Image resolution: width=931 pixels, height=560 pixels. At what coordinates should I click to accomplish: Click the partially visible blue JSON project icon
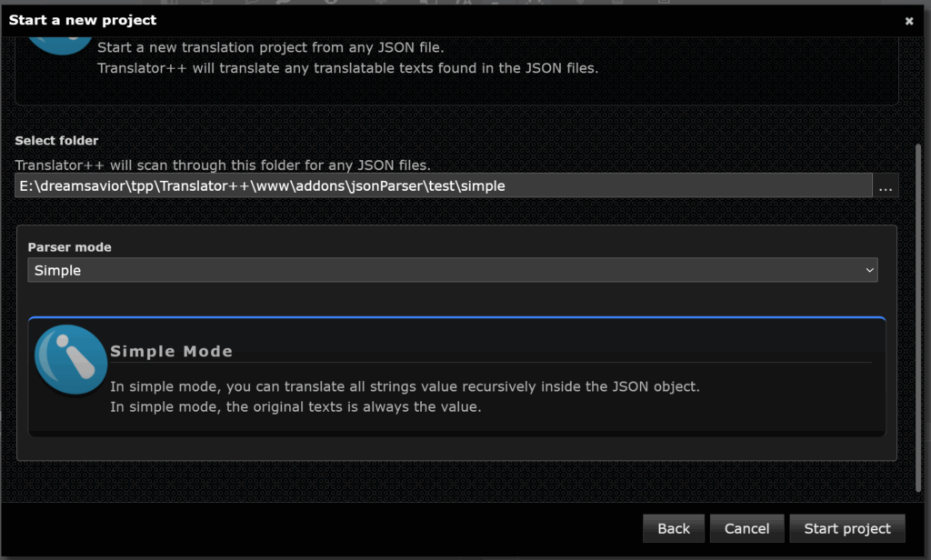[60, 45]
